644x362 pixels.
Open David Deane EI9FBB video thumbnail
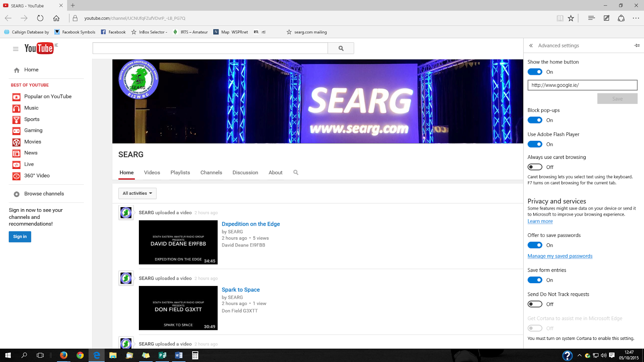(178, 243)
